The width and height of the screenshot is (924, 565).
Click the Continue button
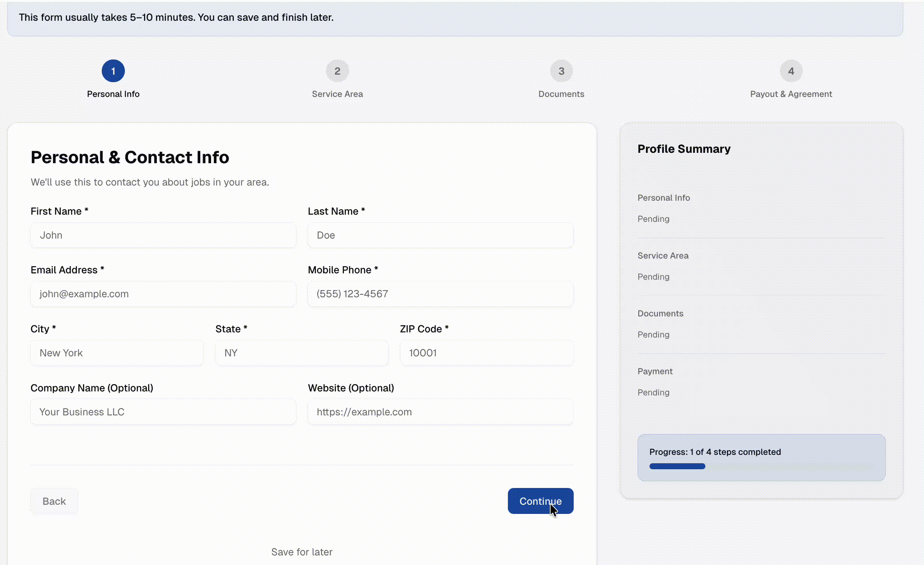[x=540, y=501]
